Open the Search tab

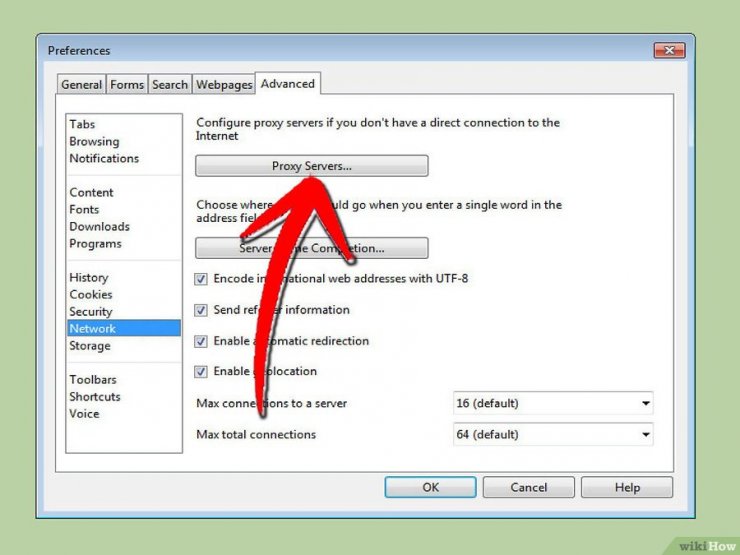[x=170, y=84]
